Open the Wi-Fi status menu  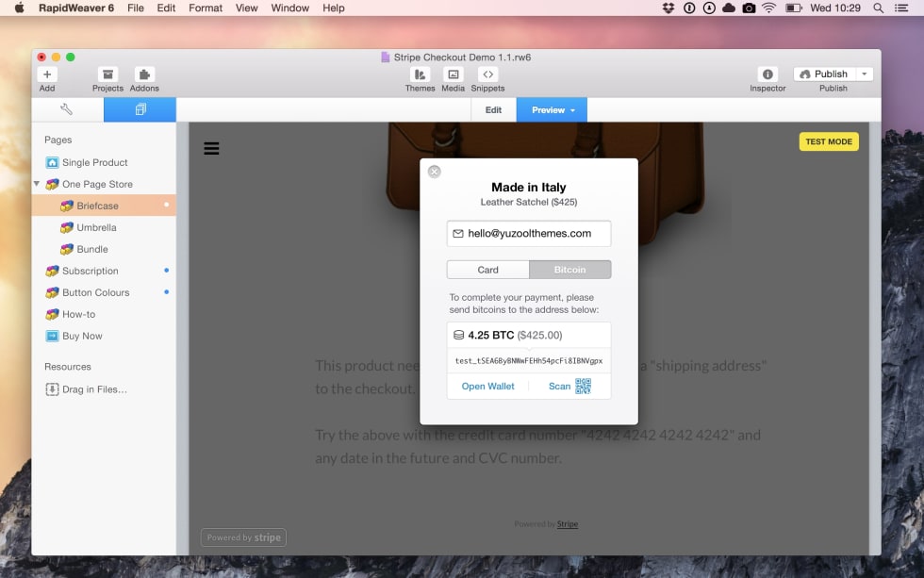[x=769, y=8]
